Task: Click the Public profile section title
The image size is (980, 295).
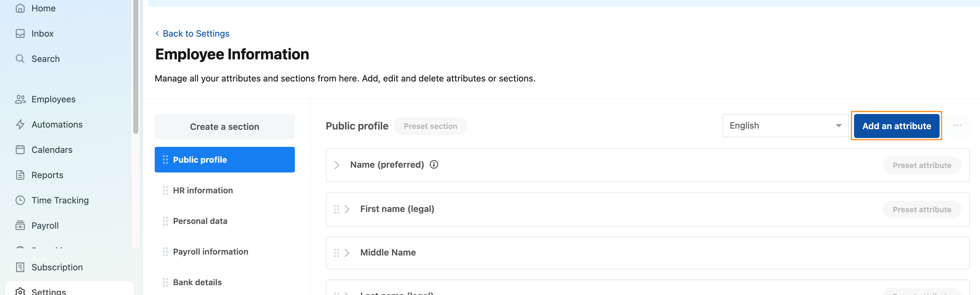Action: [x=357, y=126]
